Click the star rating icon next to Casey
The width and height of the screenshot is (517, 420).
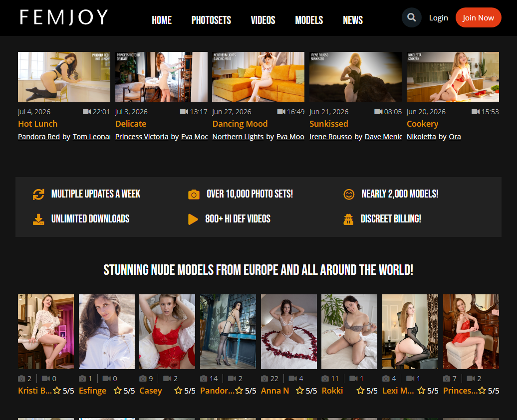coord(178,391)
